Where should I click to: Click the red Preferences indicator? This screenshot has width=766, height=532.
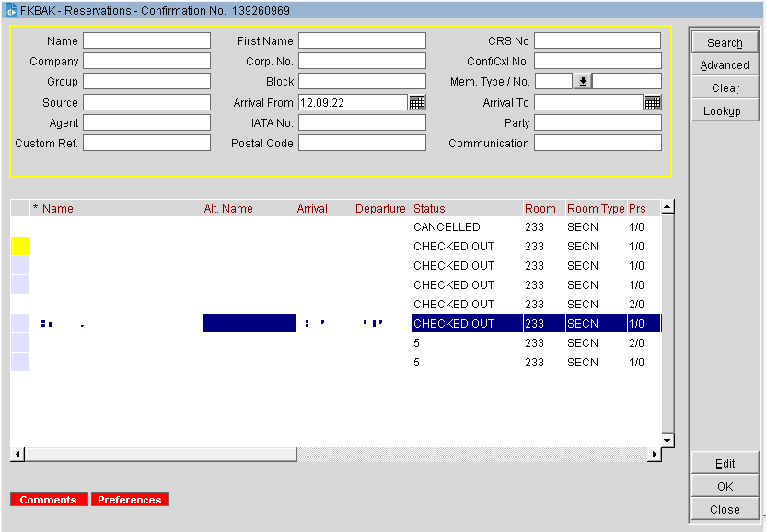130,500
